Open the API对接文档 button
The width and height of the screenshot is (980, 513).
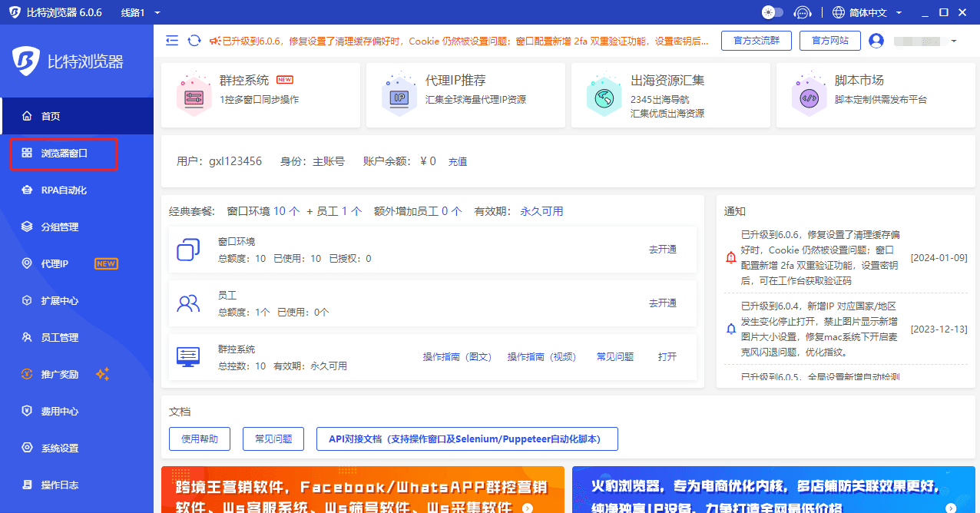(x=467, y=439)
